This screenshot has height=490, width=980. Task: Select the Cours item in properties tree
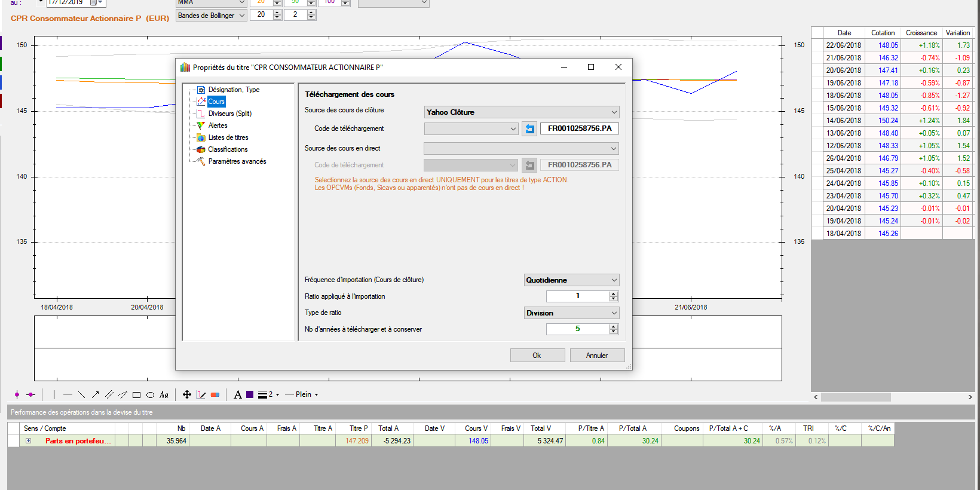click(216, 102)
